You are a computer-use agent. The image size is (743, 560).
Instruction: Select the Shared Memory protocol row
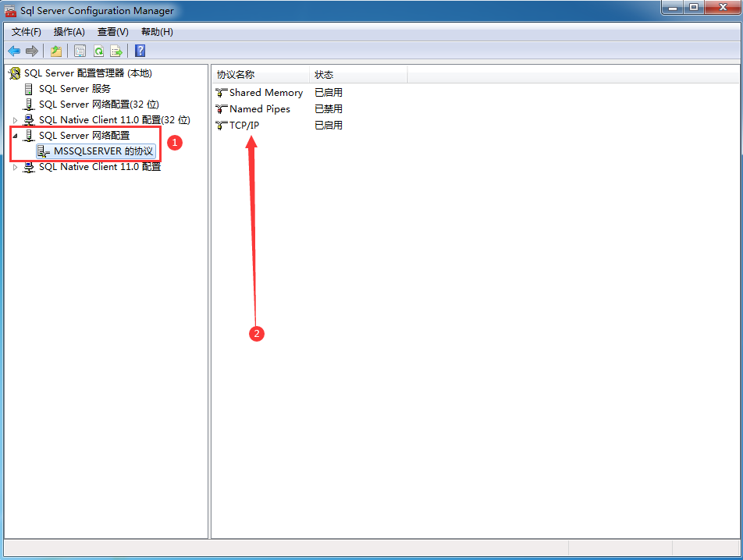[266, 92]
